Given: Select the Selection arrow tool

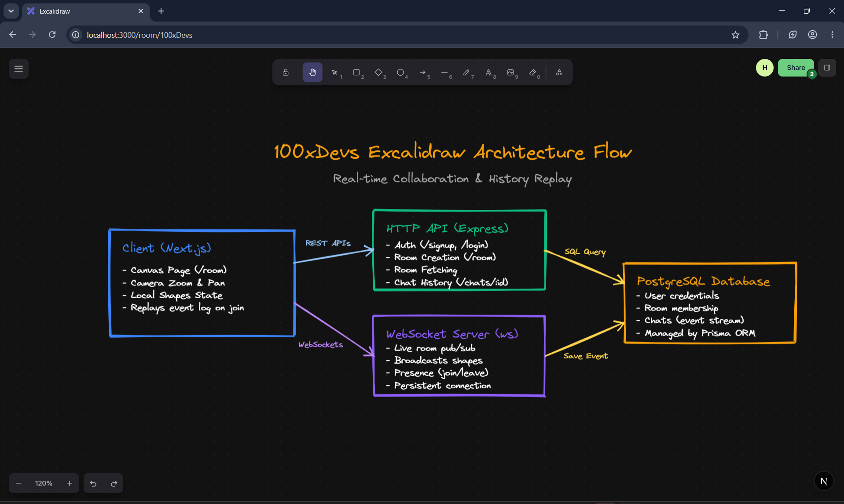Looking at the screenshot, I should coord(335,73).
